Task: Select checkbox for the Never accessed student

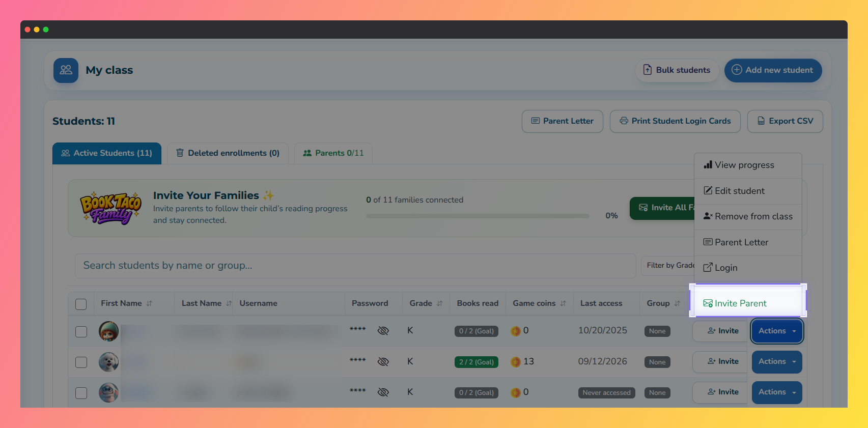Action: click(81, 393)
